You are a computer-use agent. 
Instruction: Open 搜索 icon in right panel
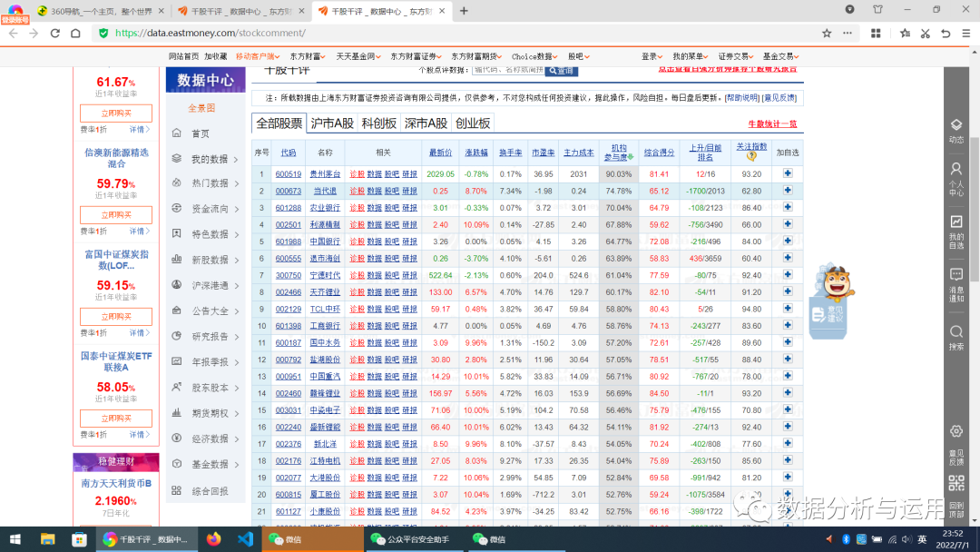[x=956, y=331]
